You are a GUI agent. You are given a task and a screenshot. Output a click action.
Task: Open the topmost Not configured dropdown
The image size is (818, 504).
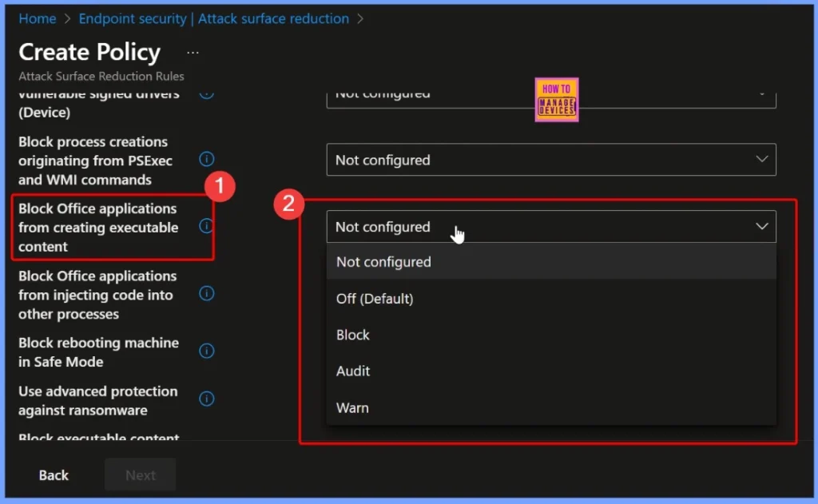point(551,93)
